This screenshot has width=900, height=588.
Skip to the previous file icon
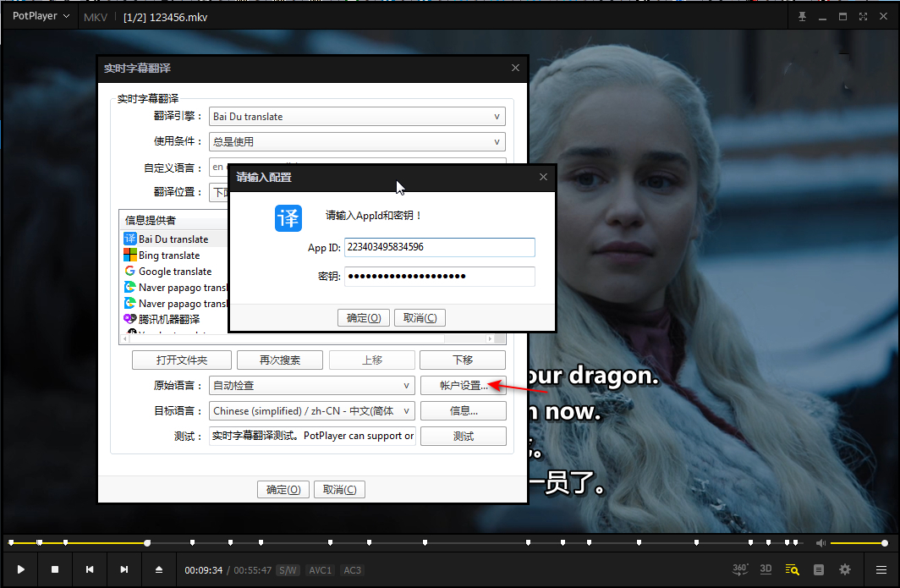(90, 570)
